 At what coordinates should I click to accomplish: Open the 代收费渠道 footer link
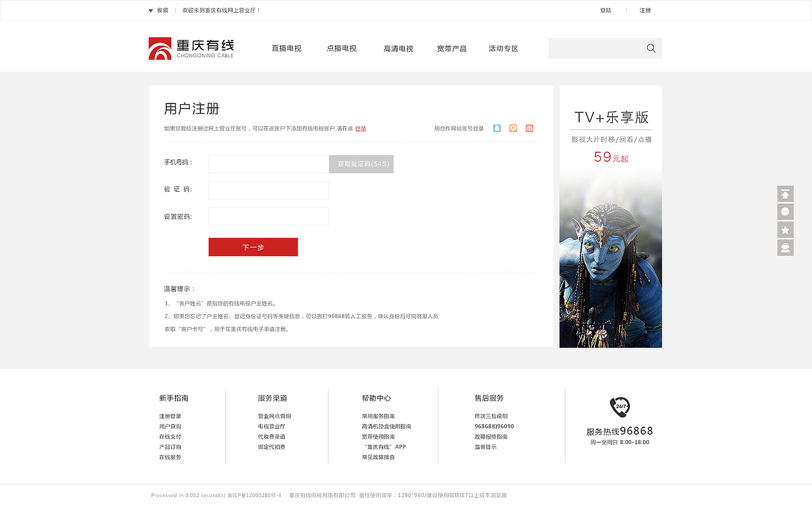[x=272, y=437]
